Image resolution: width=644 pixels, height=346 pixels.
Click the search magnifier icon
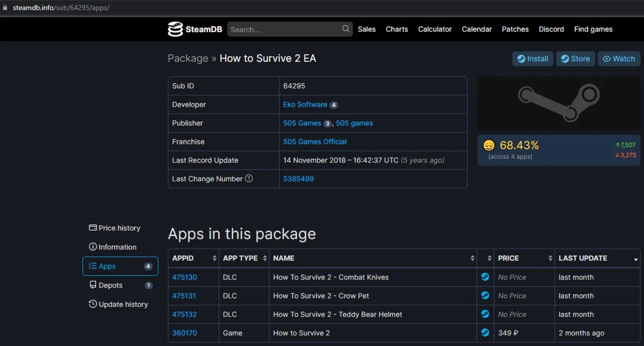[x=346, y=29]
